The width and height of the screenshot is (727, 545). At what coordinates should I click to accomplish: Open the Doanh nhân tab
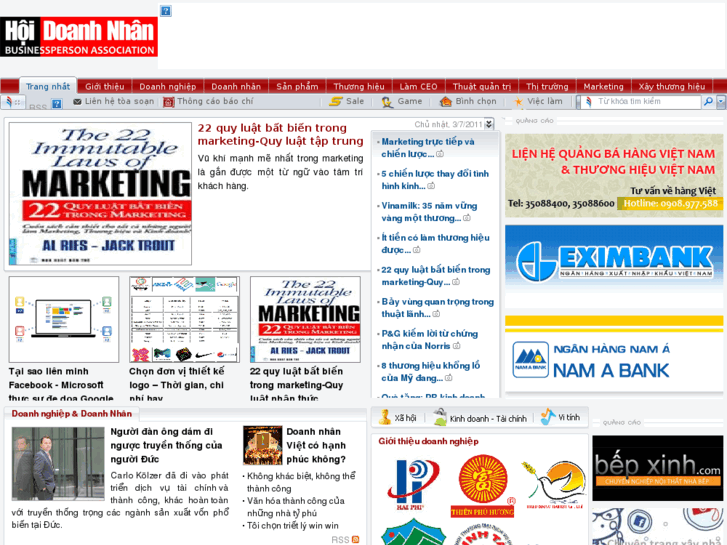point(236,86)
